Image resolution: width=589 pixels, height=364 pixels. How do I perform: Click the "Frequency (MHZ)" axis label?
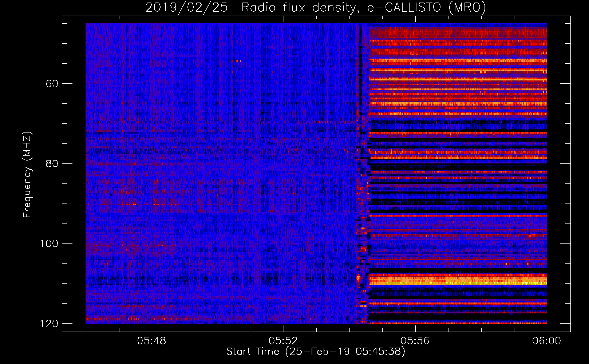click(27, 175)
